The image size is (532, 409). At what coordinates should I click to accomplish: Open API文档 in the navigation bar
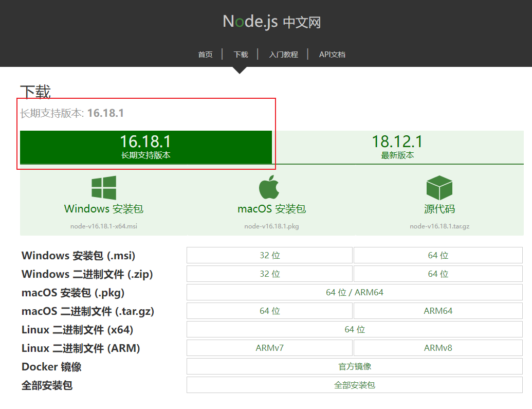pyautogui.click(x=332, y=55)
